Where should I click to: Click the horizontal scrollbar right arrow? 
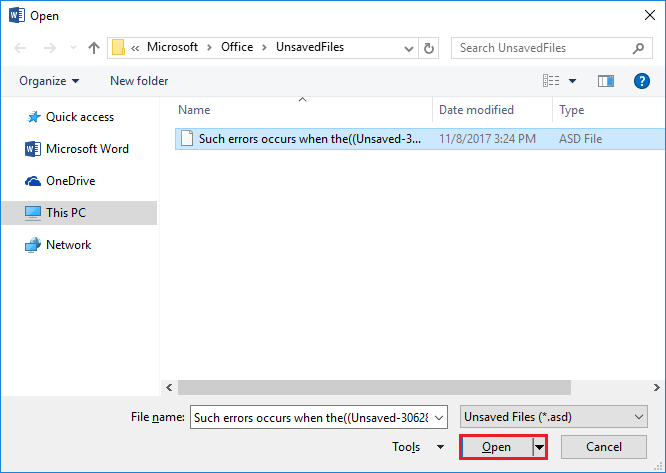click(657, 387)
